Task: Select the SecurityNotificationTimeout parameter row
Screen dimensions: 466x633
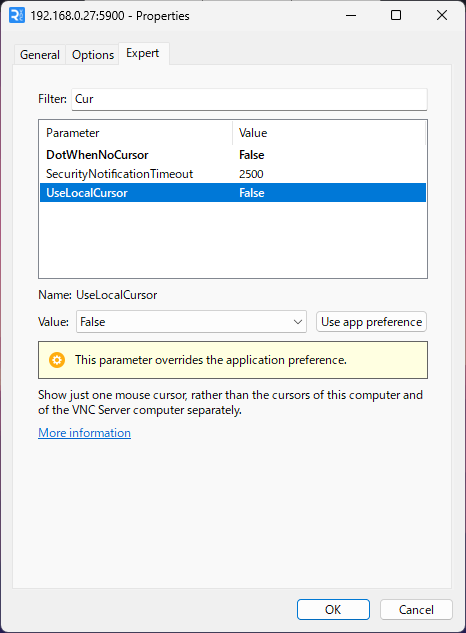Action: coord(233,174)
